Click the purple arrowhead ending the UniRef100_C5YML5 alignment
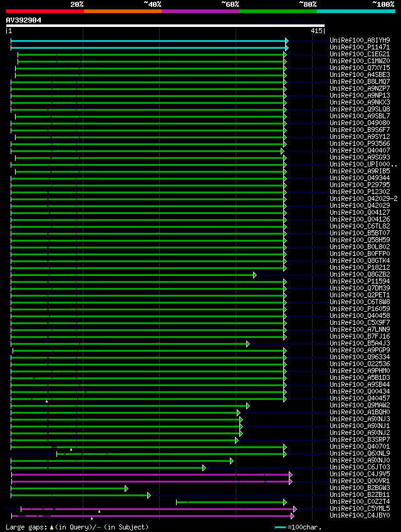401x532 pixels. (x=295, y=509)
